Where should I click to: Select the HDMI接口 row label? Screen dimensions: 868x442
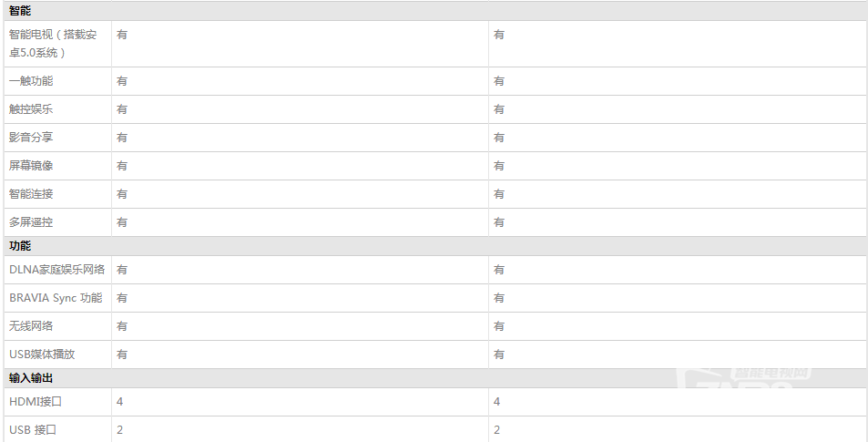click(x=36, y=402)
